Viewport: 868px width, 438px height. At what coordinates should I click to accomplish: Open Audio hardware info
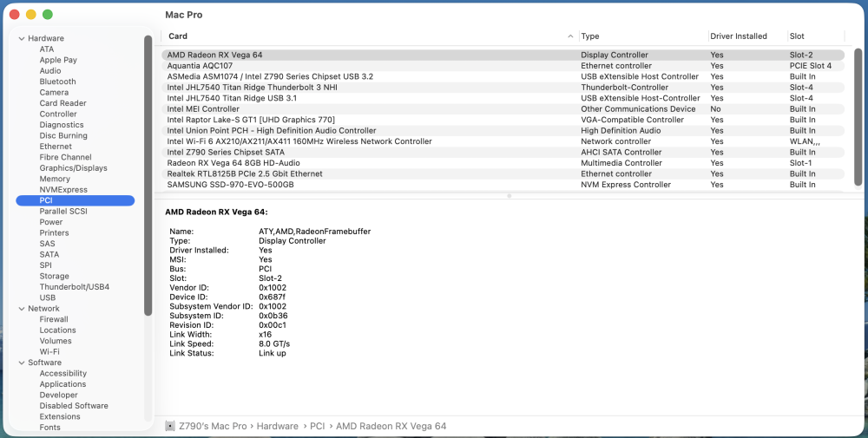50,71
